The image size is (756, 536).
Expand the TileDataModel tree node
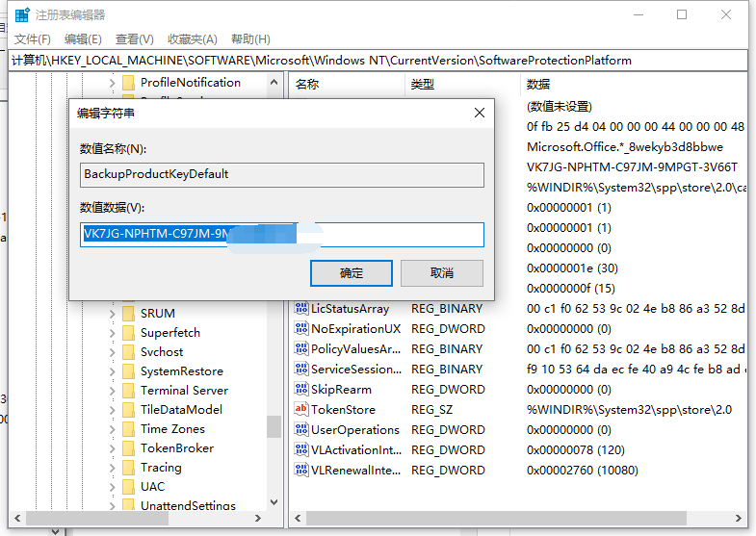pyautogui.click(x=113, y=410)
